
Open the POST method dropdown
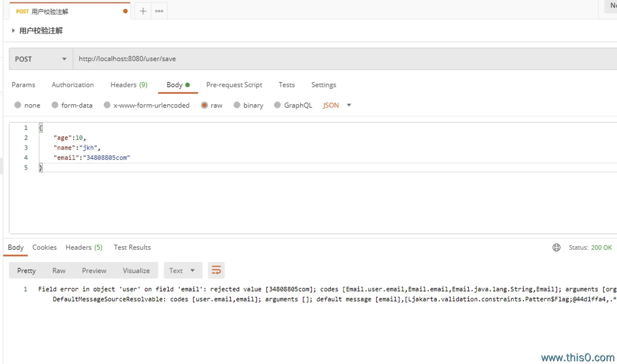pos(41,59)
